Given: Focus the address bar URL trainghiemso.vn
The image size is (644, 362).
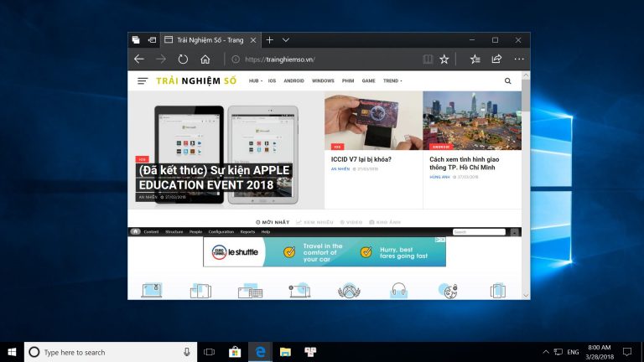Looking at the screenshot, I should point(280,59).
